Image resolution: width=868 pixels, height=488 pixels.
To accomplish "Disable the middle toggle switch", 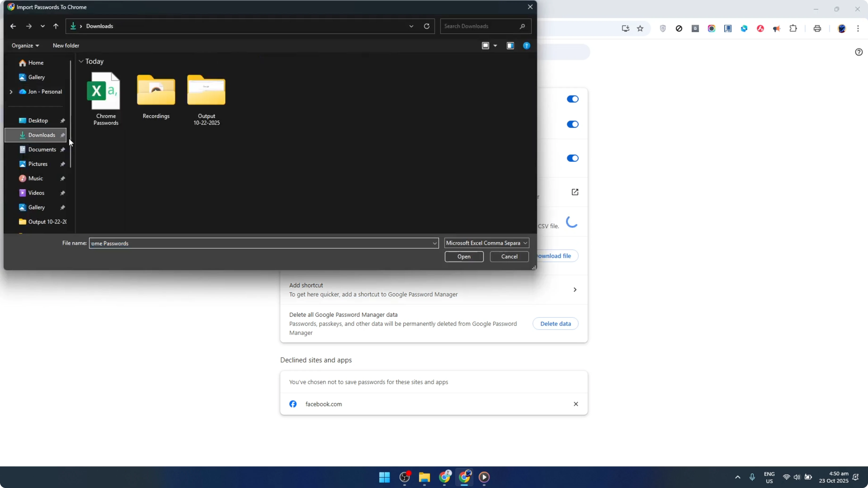I will pyautogui.click(x=572, y=124).
